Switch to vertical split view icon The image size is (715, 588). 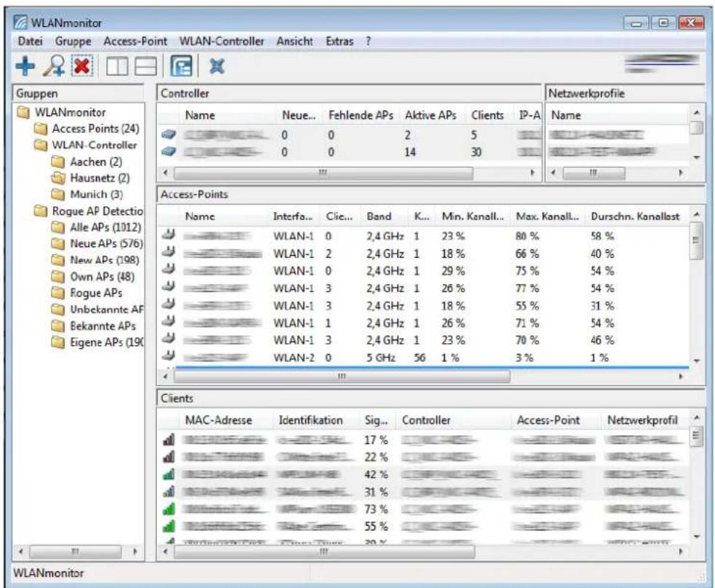click(117, 67)
